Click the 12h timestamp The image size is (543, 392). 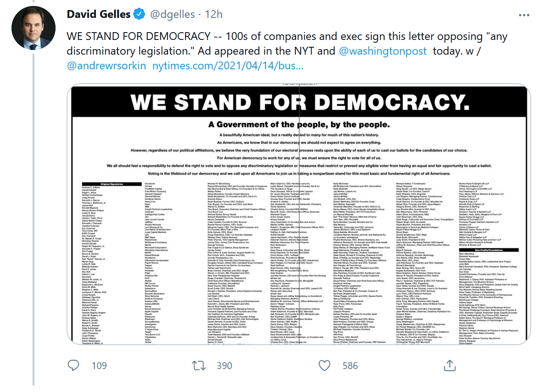[x=213, y=15]
